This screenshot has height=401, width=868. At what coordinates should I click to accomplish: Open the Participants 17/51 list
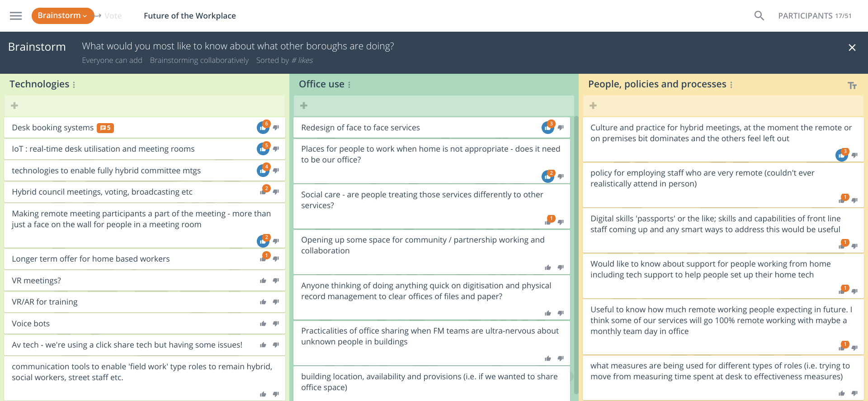click(x=814, y=16)
